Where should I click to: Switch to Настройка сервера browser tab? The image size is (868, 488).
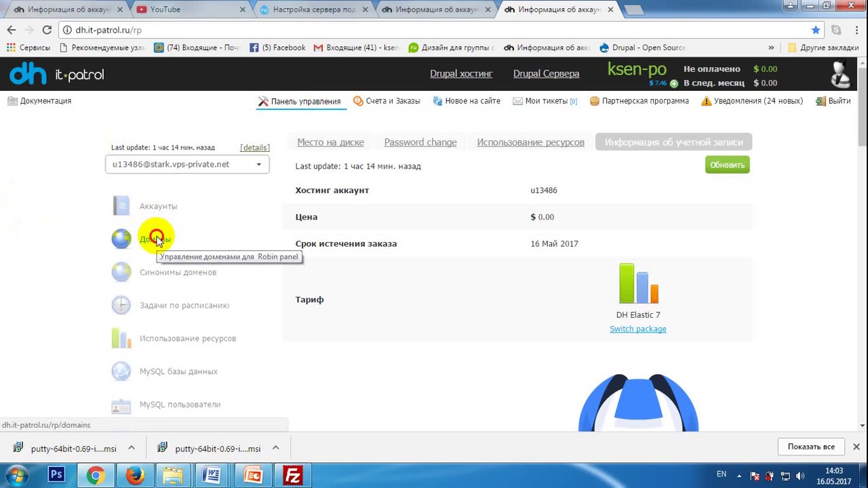pyautogui.click(x=313, y=9)
